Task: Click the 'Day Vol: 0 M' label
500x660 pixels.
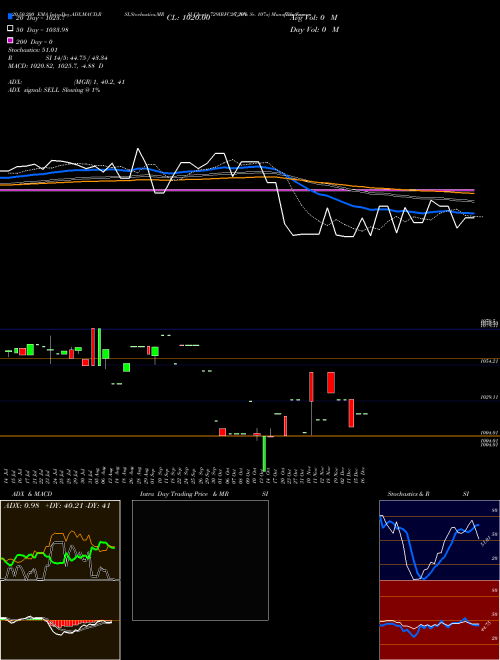Action: point(314,29)
